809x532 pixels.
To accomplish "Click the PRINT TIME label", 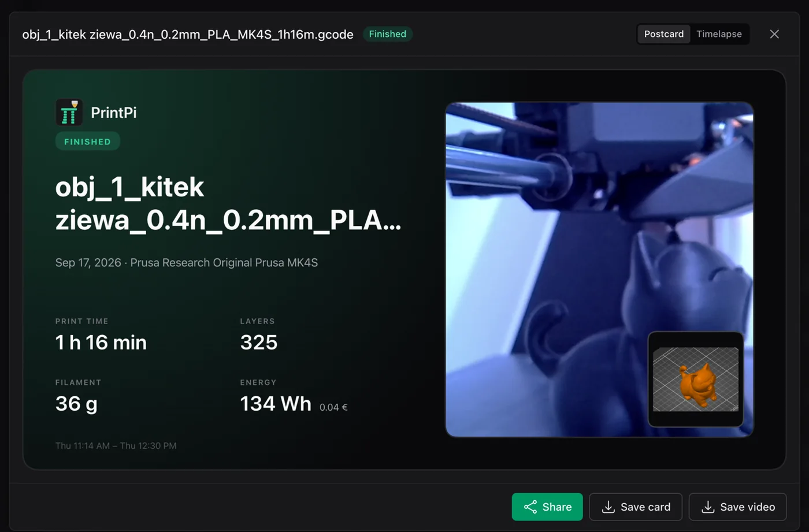I will [x=82, y=321].
